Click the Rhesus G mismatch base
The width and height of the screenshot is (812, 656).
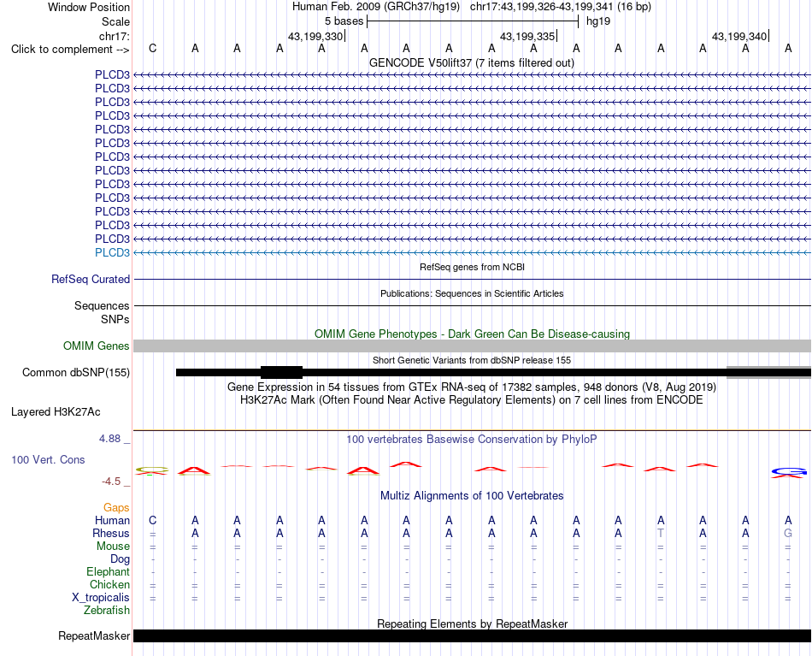(x=788, y=533)
